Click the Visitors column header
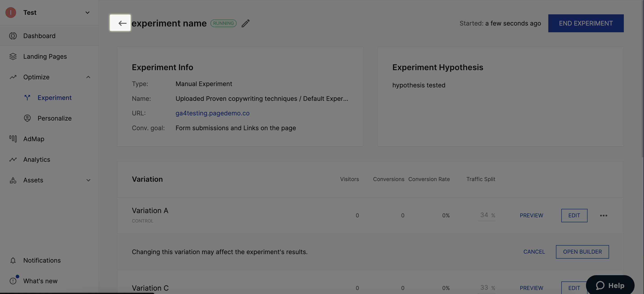Viewport: 644px width, 294px height. point(349,179)
